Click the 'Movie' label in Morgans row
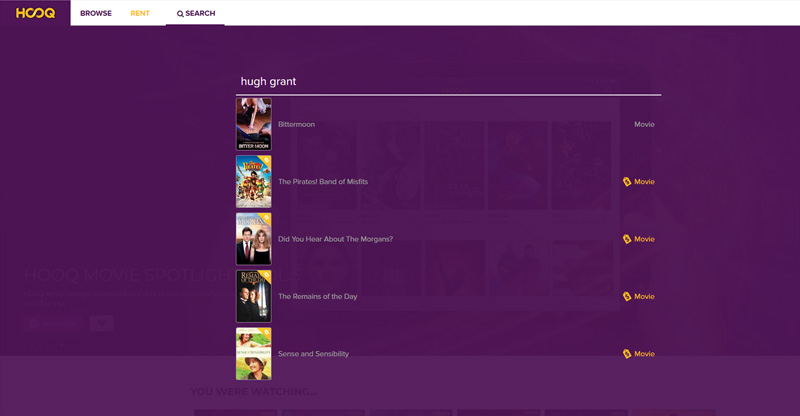This screenshot has width=800, height=416. (644, 239)
